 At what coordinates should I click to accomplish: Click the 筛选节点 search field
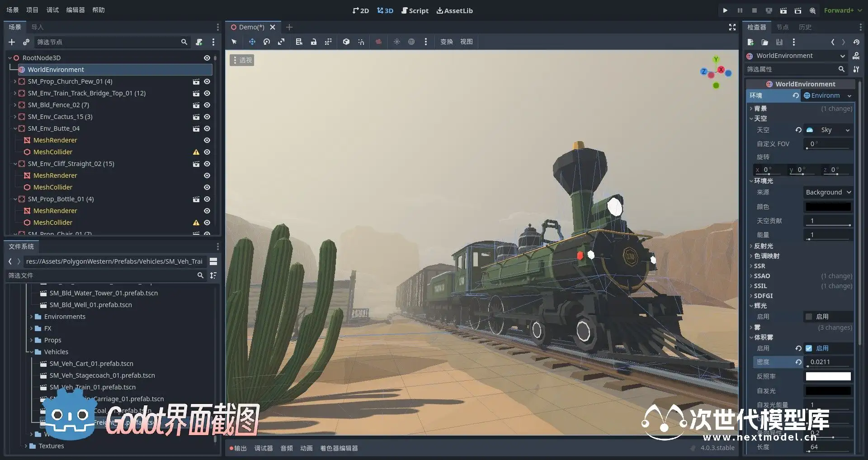pyautogui.click(x=108, y=42)
